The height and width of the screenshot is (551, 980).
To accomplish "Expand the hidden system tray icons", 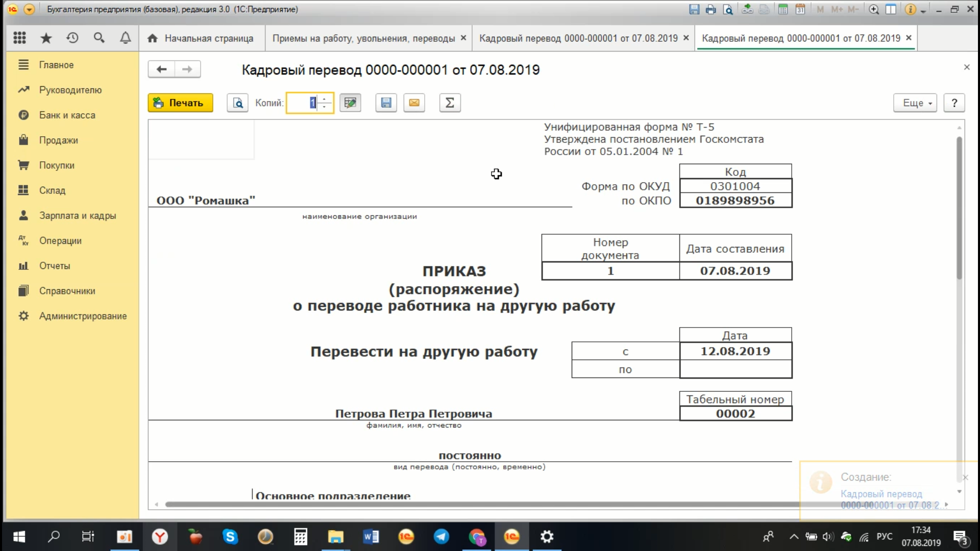I will coord(794,537).
